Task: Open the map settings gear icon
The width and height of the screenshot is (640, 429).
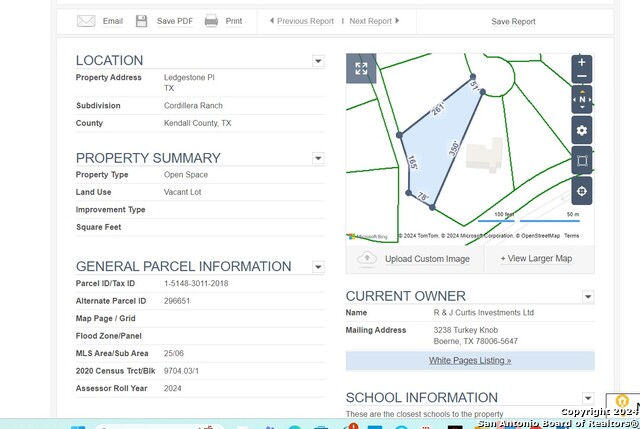Action: [582, 130]
